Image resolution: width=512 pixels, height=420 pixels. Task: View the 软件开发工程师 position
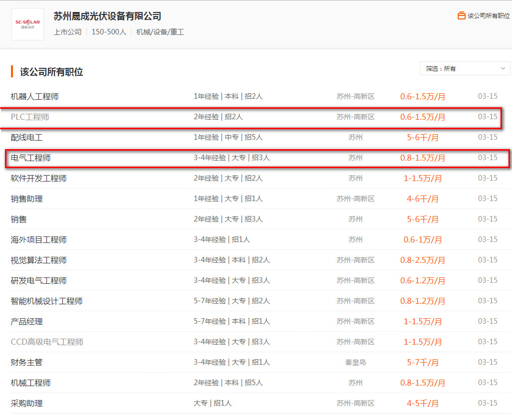39,179
